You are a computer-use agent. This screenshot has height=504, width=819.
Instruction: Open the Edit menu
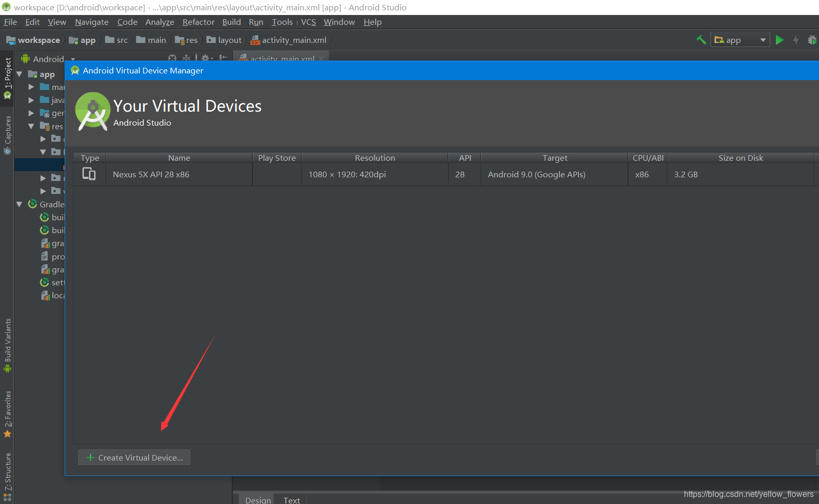[33, 22]
